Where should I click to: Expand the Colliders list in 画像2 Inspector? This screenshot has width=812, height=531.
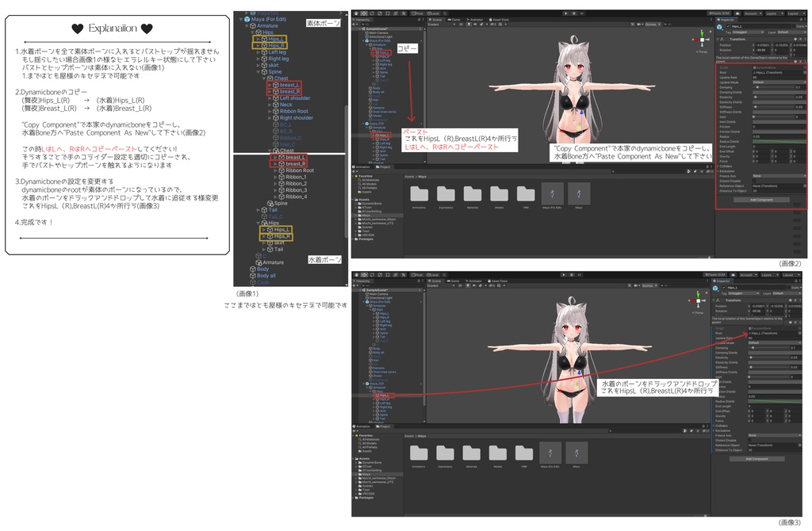click(x=718, y=166)
